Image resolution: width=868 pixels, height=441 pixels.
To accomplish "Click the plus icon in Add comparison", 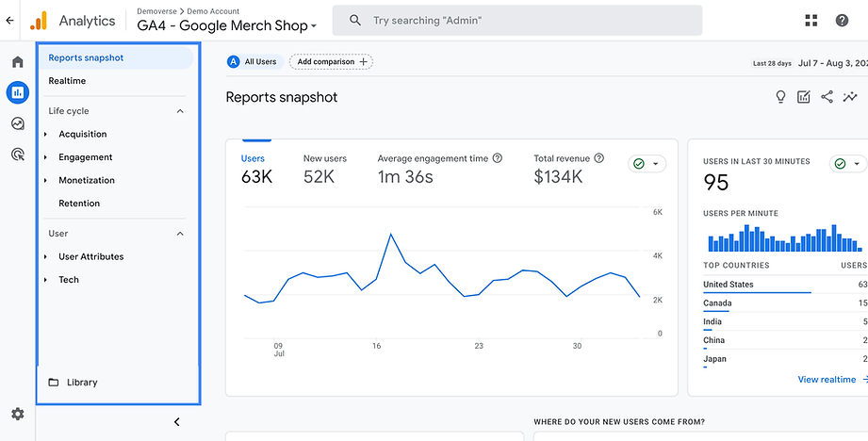I will pos(363,62).
